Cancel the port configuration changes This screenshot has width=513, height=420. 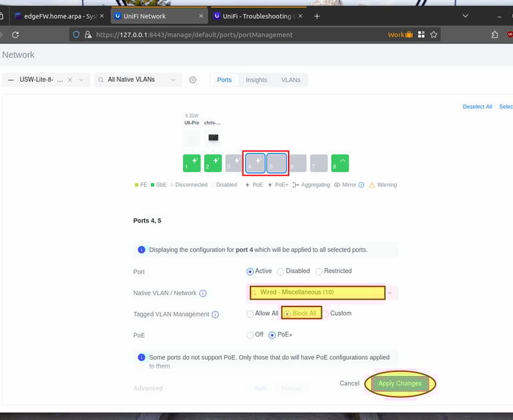349,383
